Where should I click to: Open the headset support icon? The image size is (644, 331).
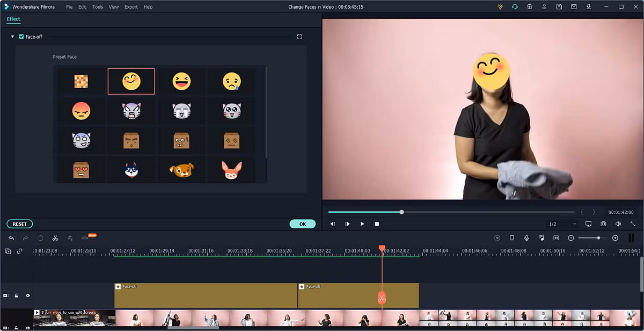coord(515,7)
